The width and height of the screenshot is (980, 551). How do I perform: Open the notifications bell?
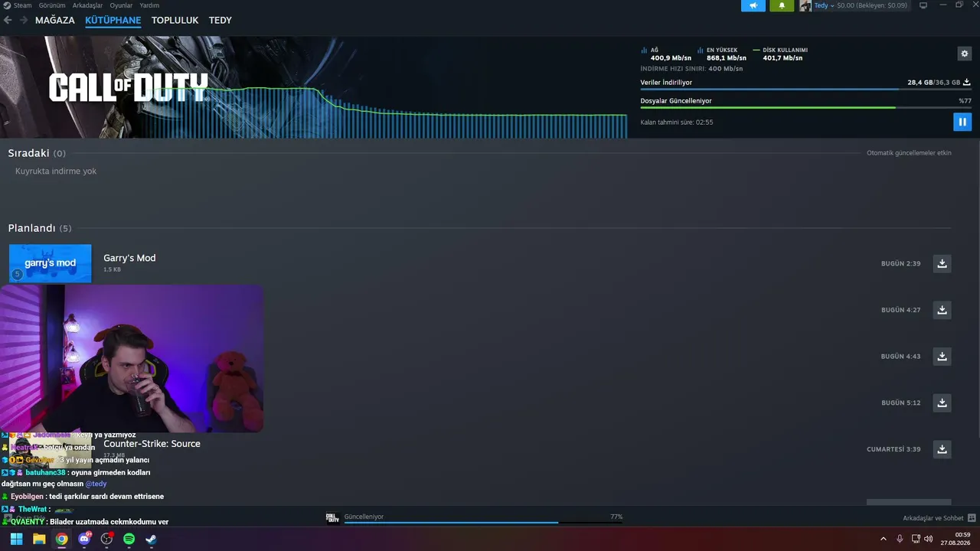[x=782, y=6]
